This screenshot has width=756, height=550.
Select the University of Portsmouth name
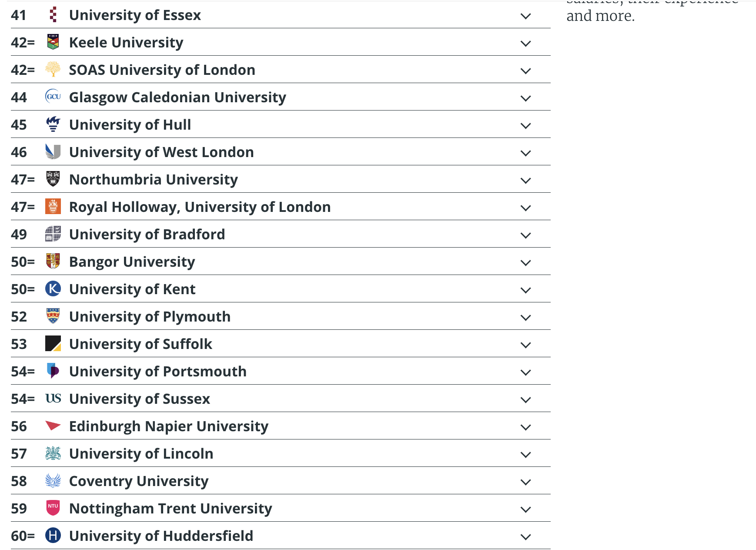[158, 372]
